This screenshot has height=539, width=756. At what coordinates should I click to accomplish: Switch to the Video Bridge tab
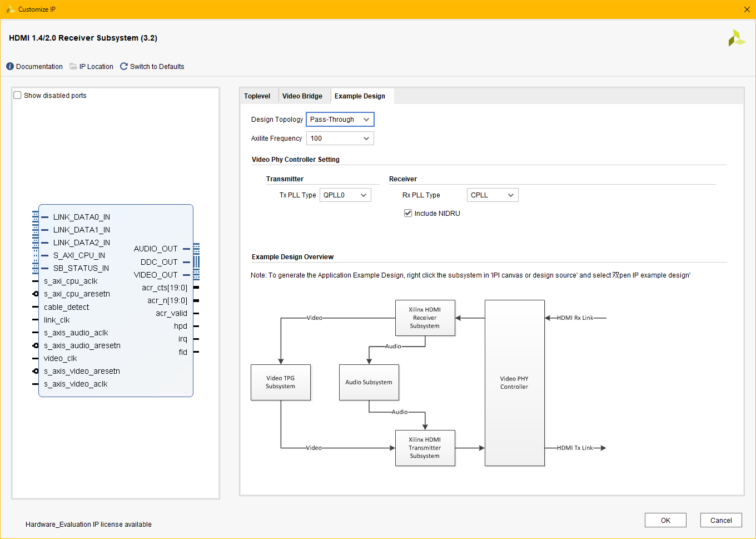pyautogui.click(x=302, y=96)
